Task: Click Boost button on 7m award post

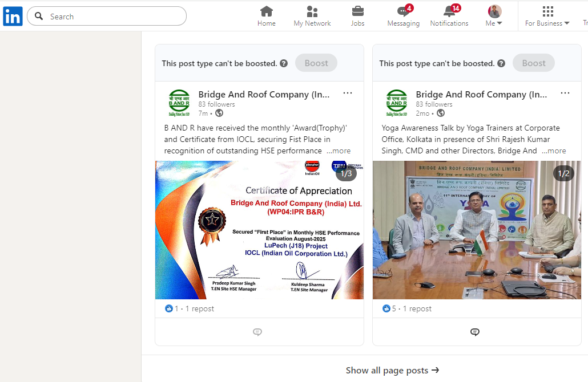Action: 316,63
